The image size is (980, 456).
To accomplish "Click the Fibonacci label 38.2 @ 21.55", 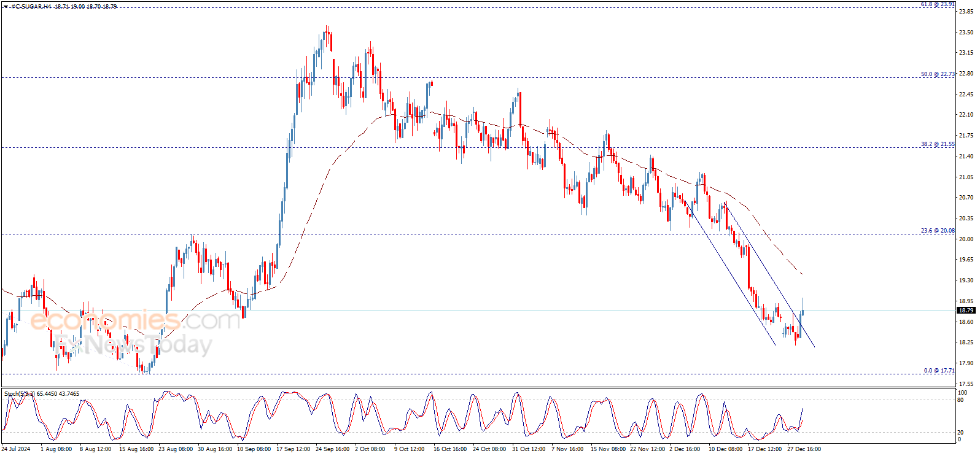I will 938,144.
